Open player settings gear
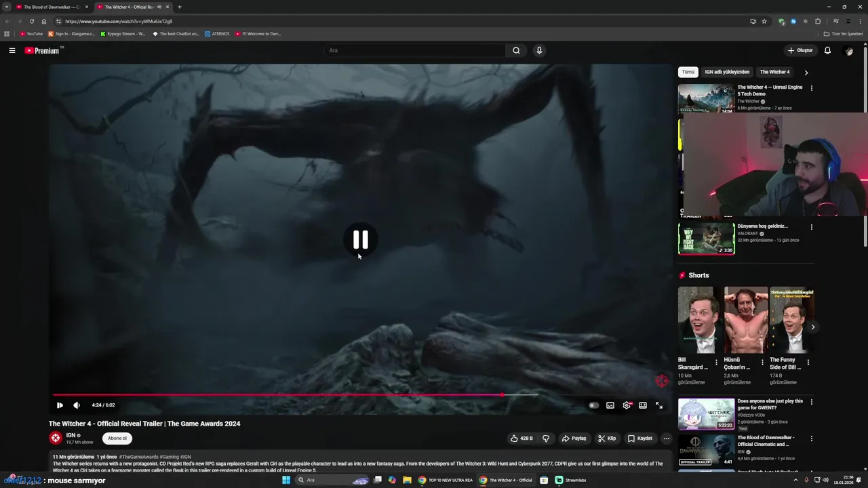Screen dimensions: 868x488 [627, 405]
